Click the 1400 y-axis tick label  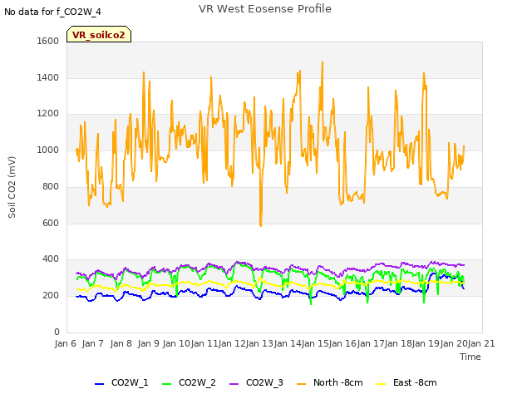coord(48,77)
